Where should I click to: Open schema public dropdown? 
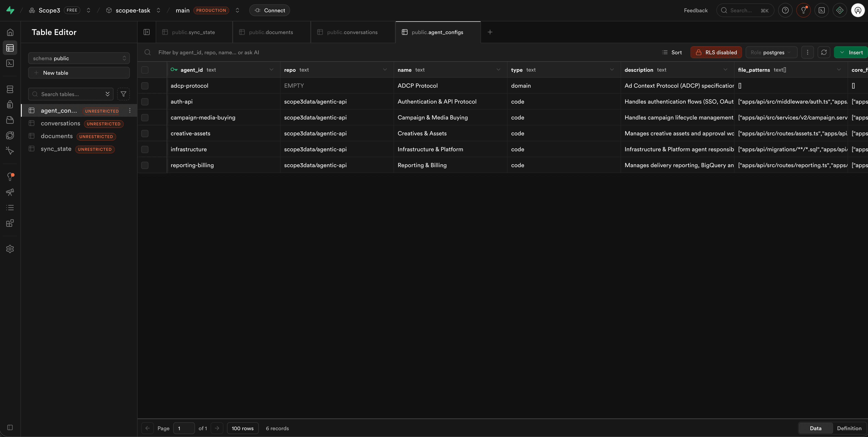79,58
